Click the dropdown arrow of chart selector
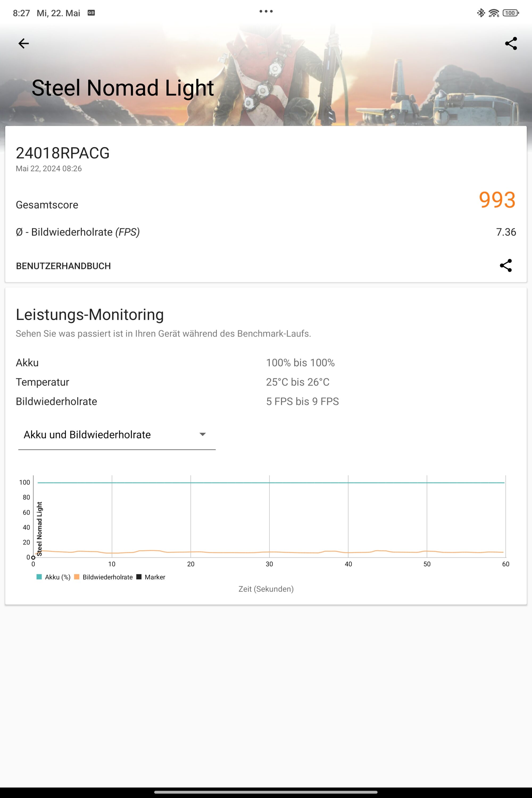 pyautogui.click(x=202, y=435)
